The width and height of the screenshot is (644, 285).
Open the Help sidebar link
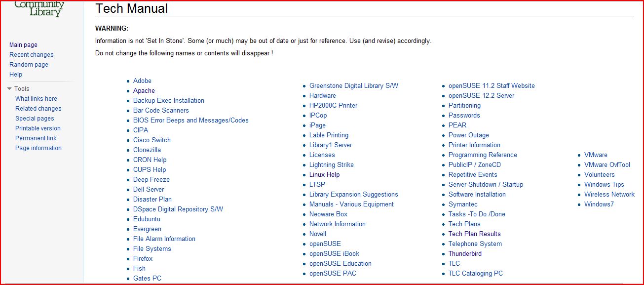click(16, 75)
